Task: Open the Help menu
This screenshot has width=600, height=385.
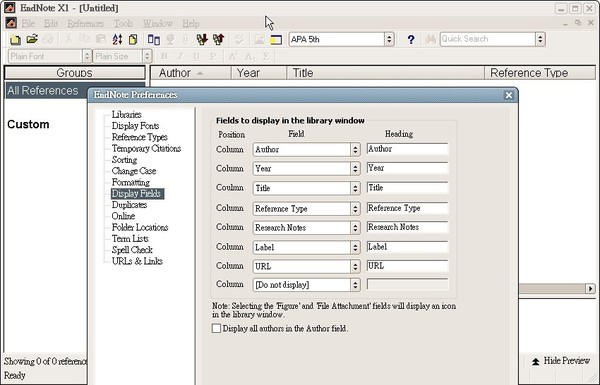Action: 191,24
